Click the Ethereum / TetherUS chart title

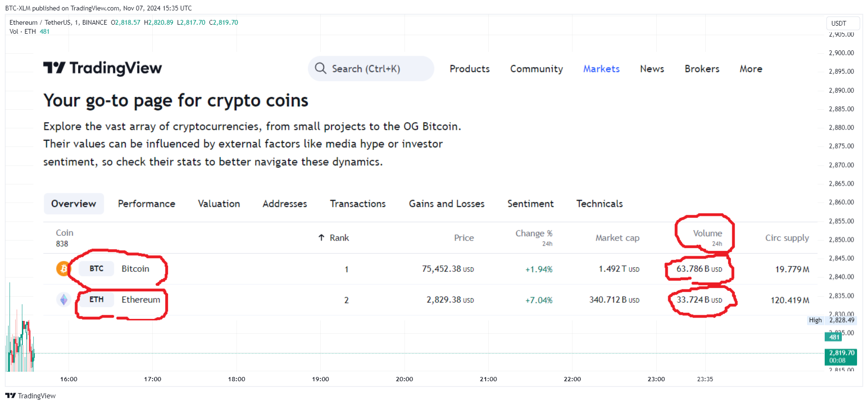coord(58,22)
